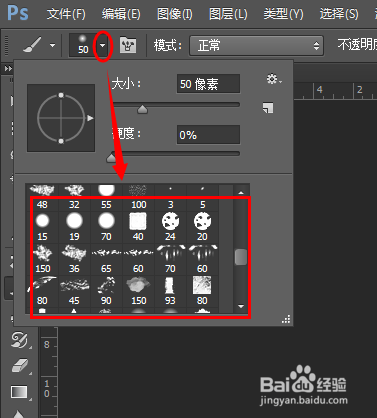Select the 93 size vertical brush
Viewport: 377px width, 418px height.
point(170,291)
